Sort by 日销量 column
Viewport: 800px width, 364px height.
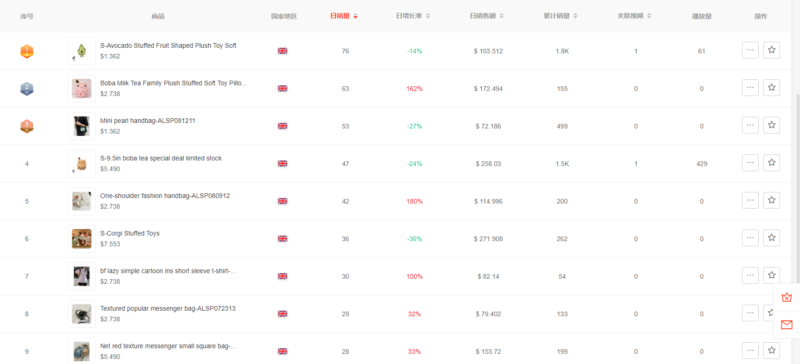344,16
